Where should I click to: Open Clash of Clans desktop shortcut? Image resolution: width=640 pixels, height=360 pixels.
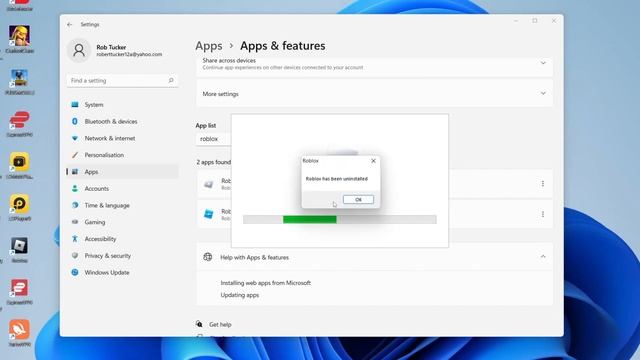coord(19,39)
